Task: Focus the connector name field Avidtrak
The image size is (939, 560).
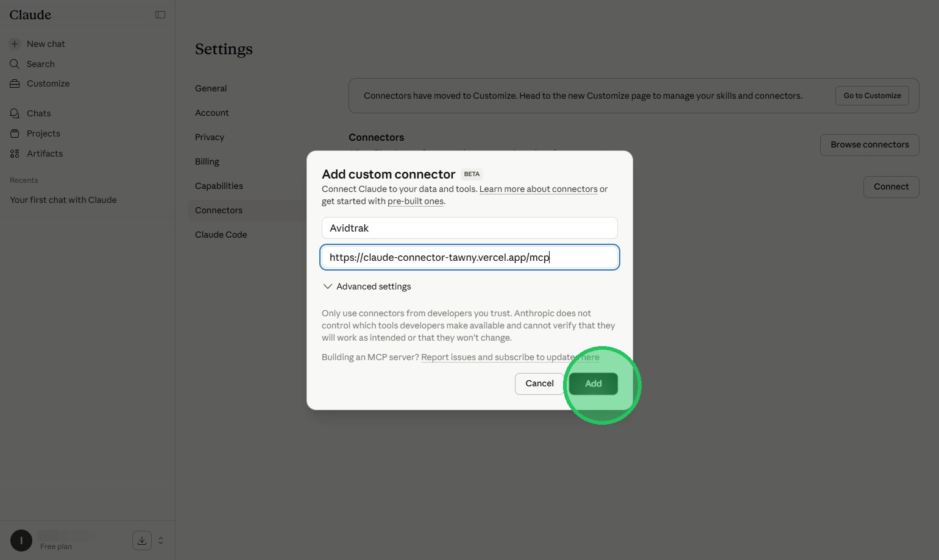Action: click(x=469, y=228)
